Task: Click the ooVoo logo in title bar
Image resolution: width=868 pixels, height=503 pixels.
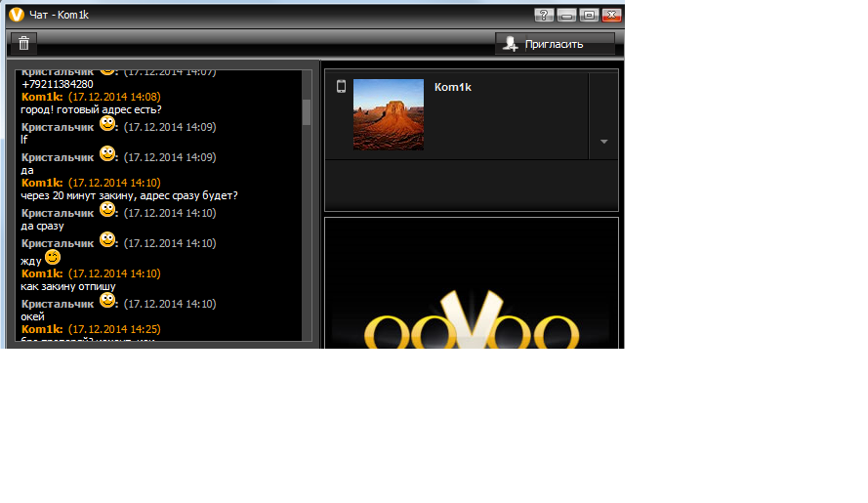Action: tap(17, 15)
